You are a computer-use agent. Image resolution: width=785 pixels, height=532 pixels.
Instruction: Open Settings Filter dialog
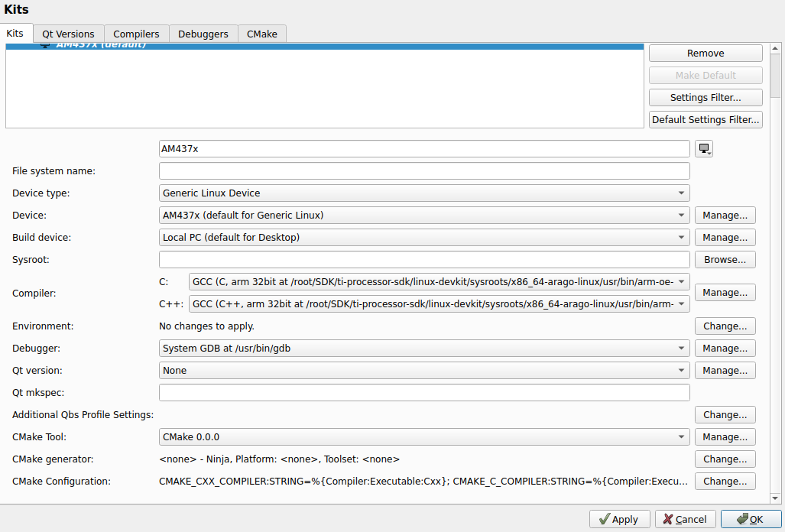click(705, 98)
